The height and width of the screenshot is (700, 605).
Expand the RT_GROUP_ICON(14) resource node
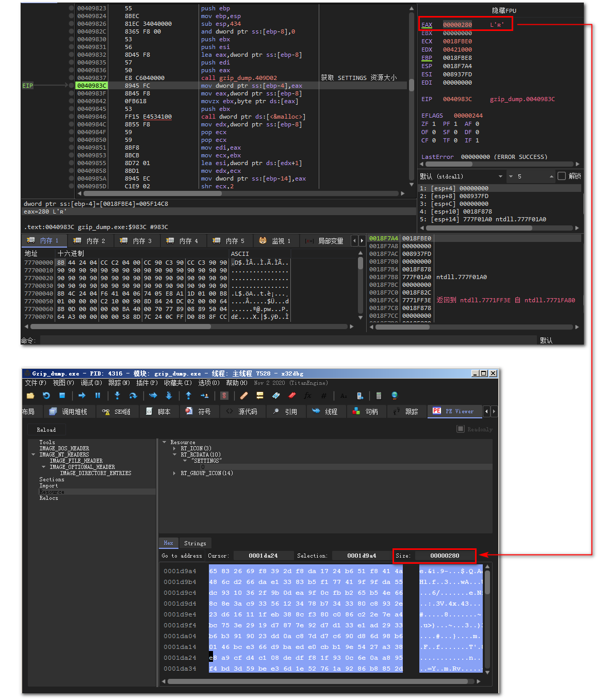coord(174,473)
